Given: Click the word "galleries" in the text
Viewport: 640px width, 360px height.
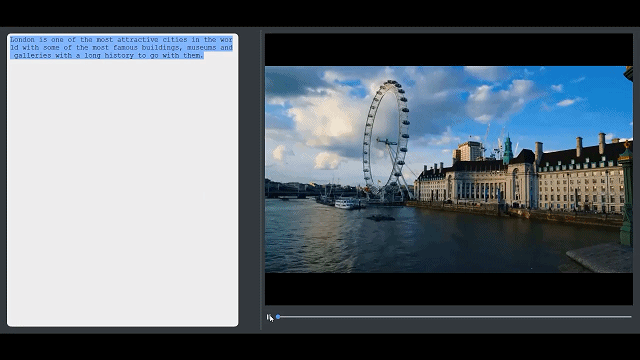Looking at the screenshot, I should point(33,56).
